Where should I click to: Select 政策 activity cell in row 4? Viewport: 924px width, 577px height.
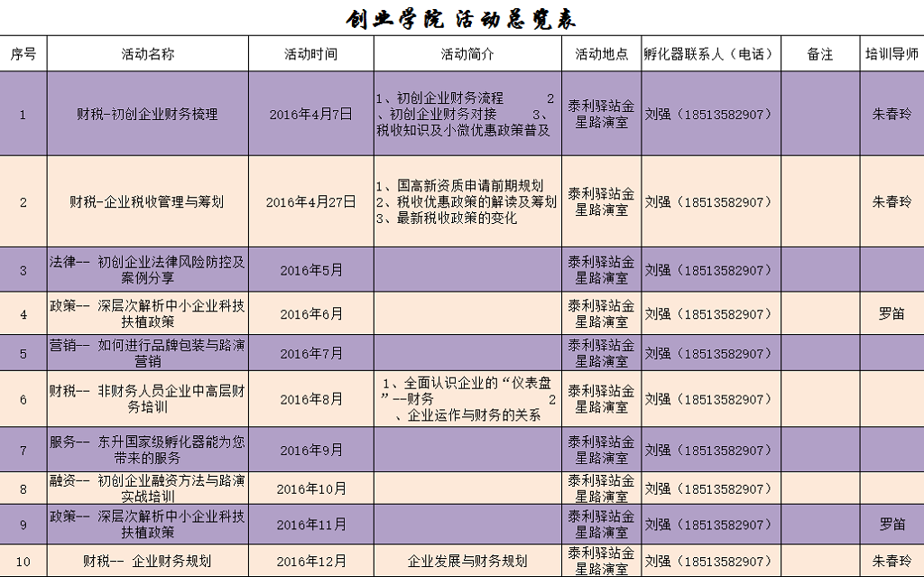148,313
